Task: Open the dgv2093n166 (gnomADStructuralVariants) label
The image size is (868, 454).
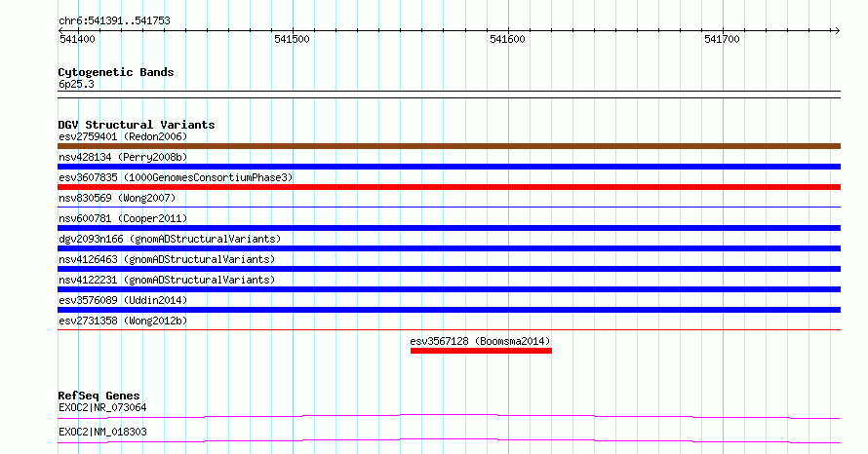Action: coord(170,239)
